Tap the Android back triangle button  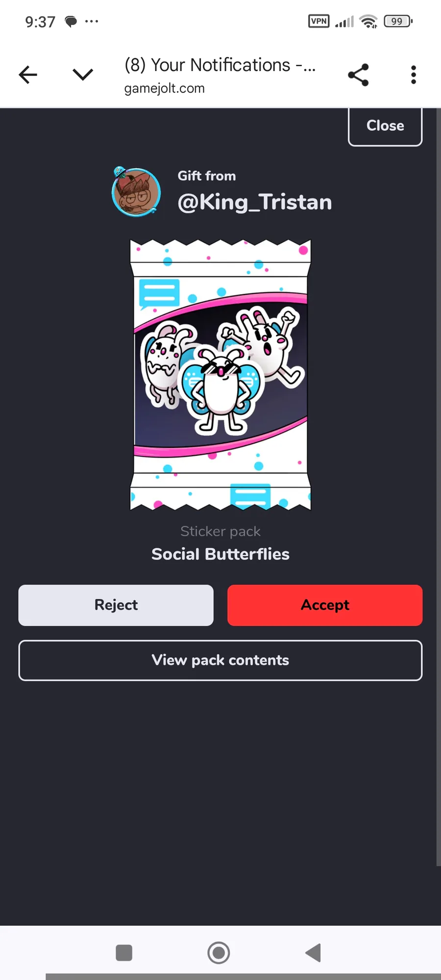click(x=313, y=953)
